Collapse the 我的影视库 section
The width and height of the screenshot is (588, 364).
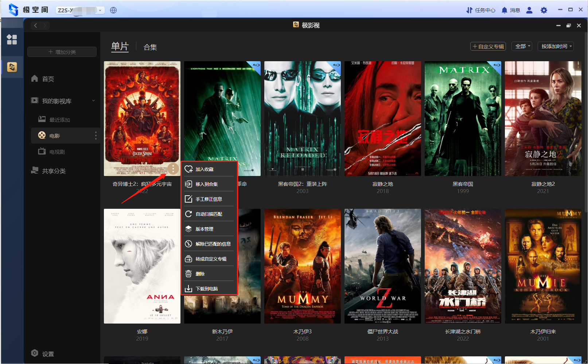(x=93, y=101)
